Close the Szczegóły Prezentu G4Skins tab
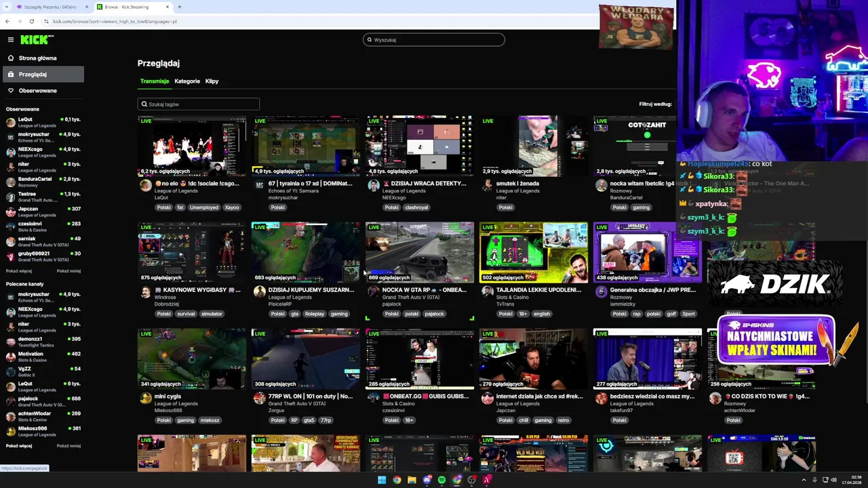The image size is (868, 488). (x=87, y=7)
